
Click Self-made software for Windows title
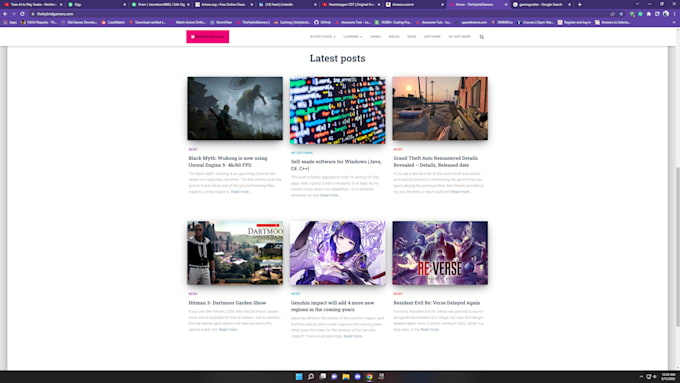336,165
